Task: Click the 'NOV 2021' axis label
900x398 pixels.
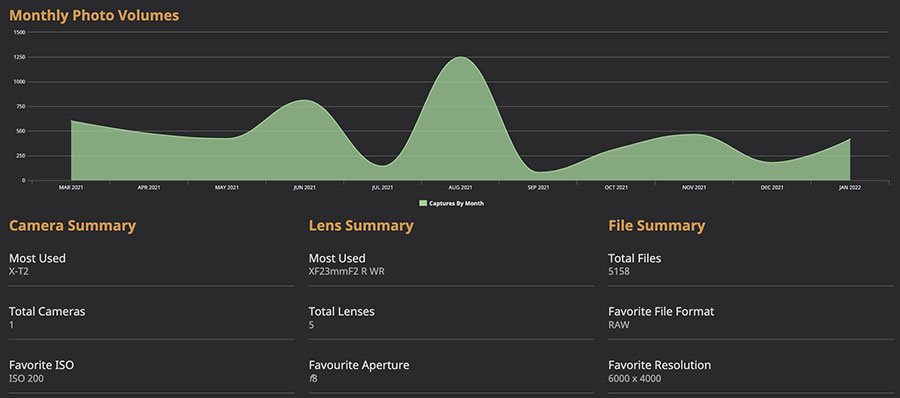Action: tap(694, 188)
